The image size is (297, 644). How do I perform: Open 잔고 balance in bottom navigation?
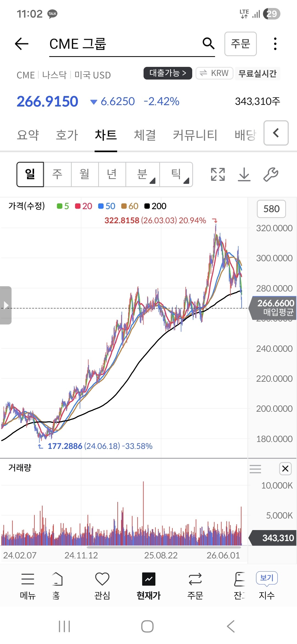(x=239, y=586)
